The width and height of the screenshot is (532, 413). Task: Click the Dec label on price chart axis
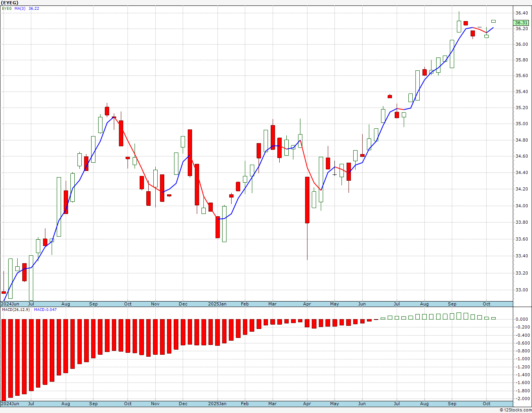tap(183, 304)
